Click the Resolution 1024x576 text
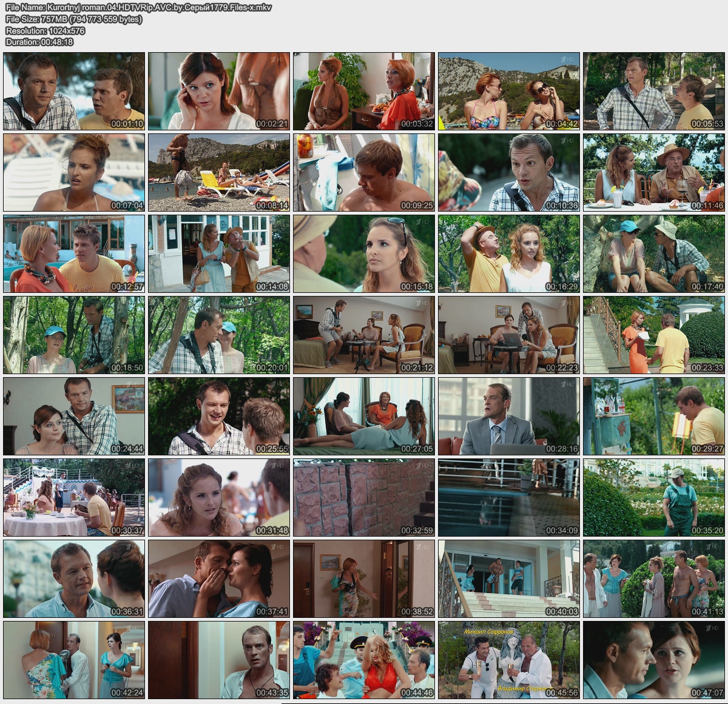 45,31
